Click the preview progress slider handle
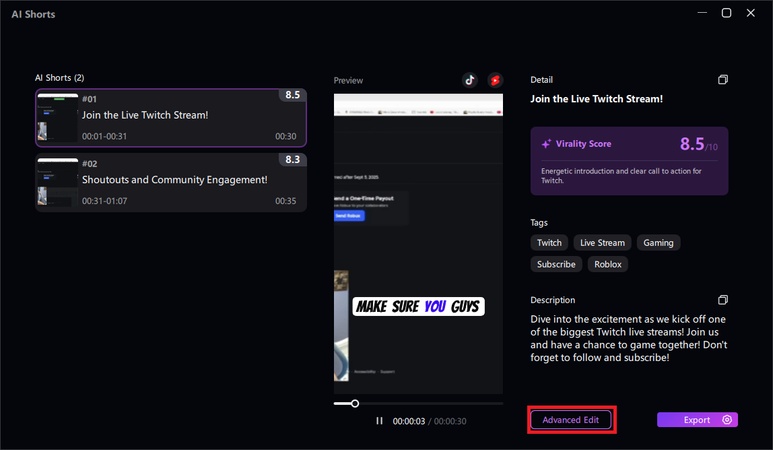 pyautogui.click(x=355, y=404)
